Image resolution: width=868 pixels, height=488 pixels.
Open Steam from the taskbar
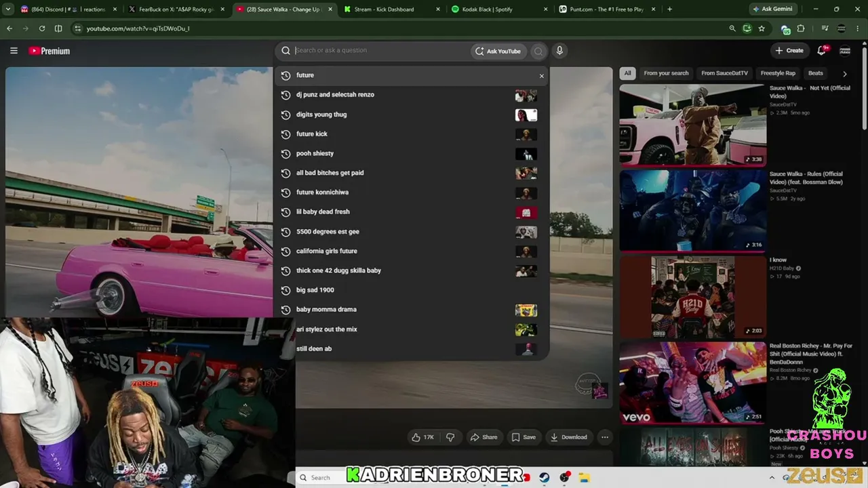545,477
